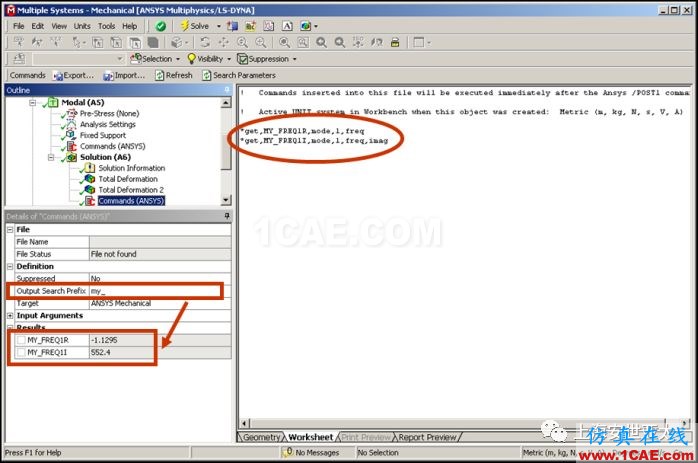Image resolution: width=698 pixels, height=463 pixels.
Task: Click the text comment 'A' icon
Action: [287, 26]
